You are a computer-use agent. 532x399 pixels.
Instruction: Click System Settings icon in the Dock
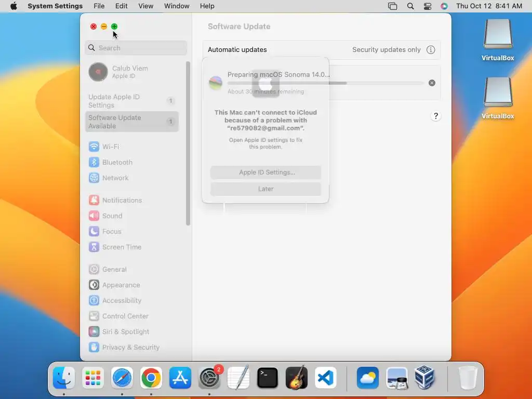point(209,378)
